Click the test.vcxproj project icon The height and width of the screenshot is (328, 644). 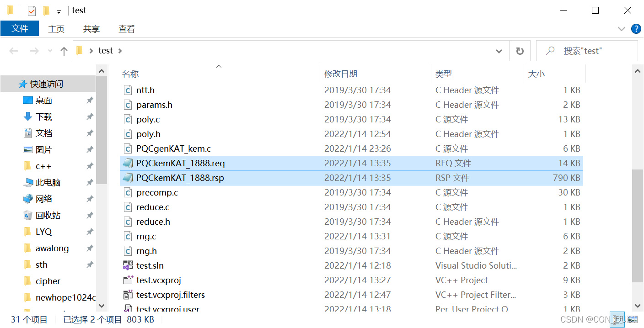pyautogui.click(x=128, y=280)
